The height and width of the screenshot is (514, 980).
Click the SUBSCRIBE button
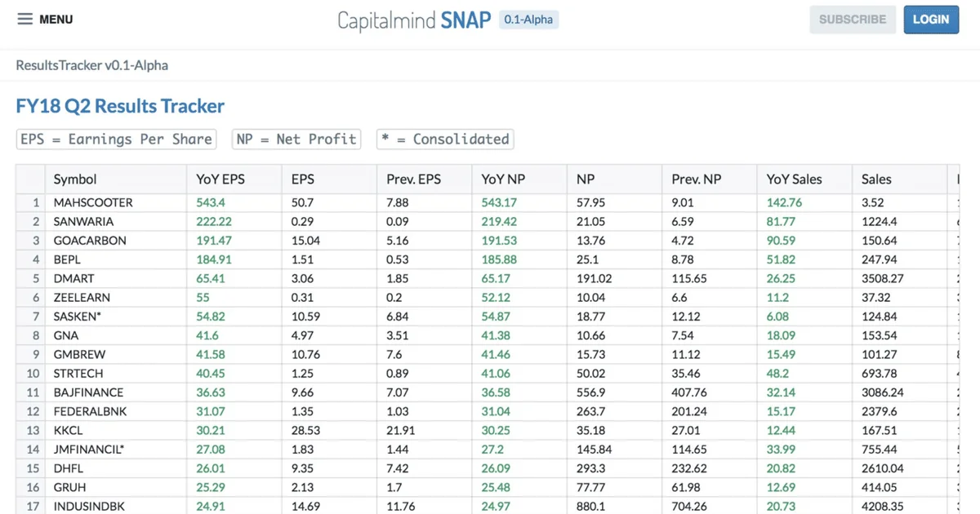click(x=853, y=20)
